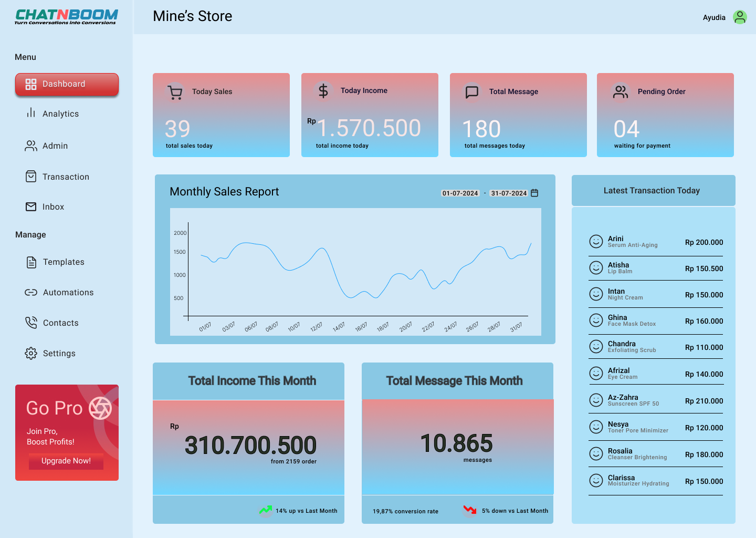Image resolution: width=756 pixels, height=538 pixels.
Task: Click the Ayudia user avatar icon
Action: tap(740, 17)
